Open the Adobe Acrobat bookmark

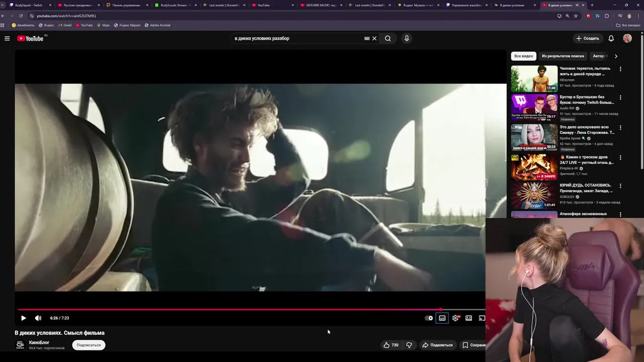(157, 25)
